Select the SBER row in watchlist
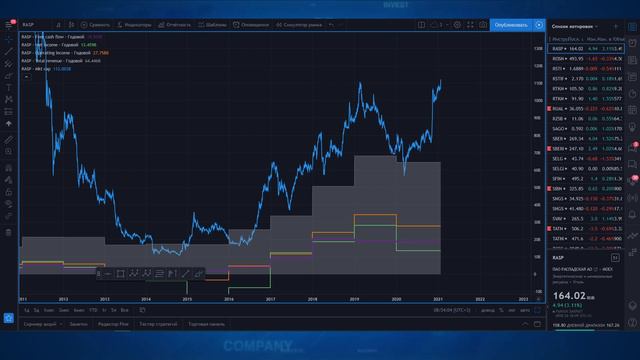Screen dimensions: 640x360 (x=586, y=139)
